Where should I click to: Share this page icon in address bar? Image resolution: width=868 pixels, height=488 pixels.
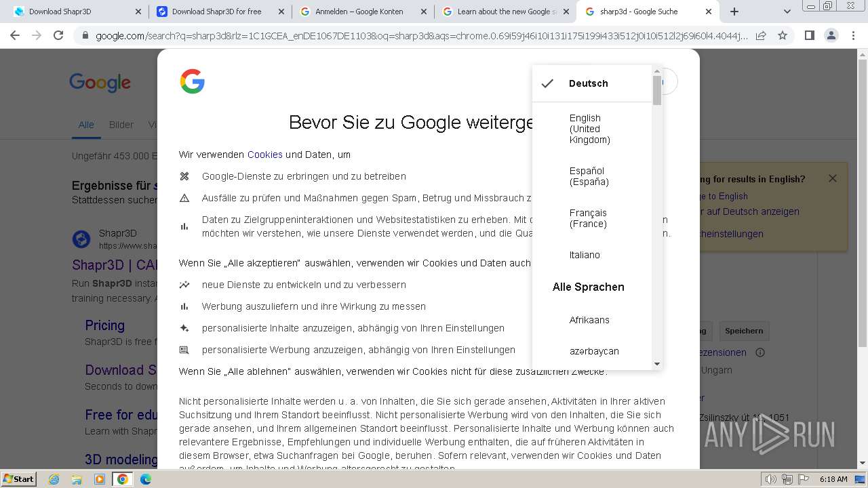tap(761, 35)
